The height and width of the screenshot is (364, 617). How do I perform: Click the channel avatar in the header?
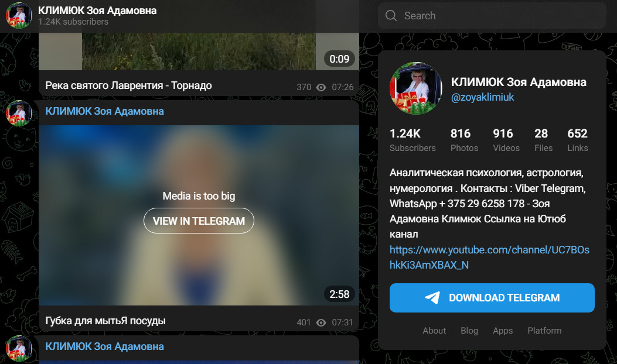tap(19, 16)
